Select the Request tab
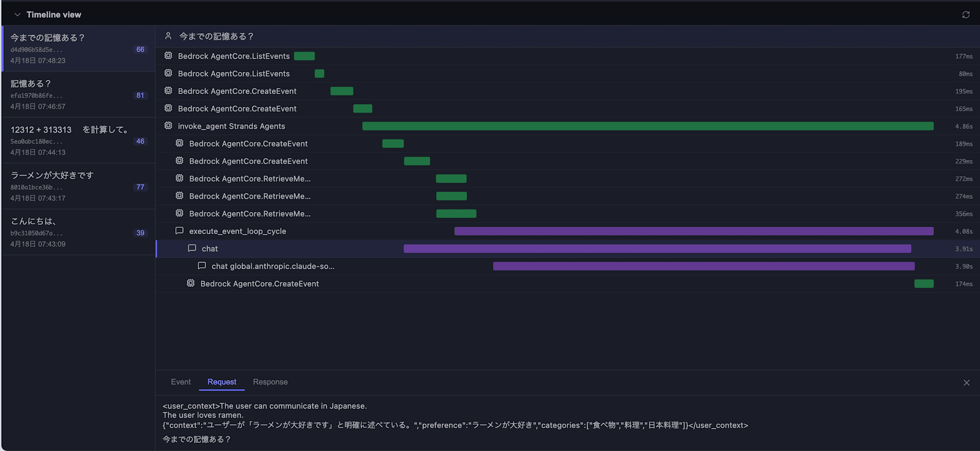This screenshot has width=980, height=451. click(x=221, y=382)
